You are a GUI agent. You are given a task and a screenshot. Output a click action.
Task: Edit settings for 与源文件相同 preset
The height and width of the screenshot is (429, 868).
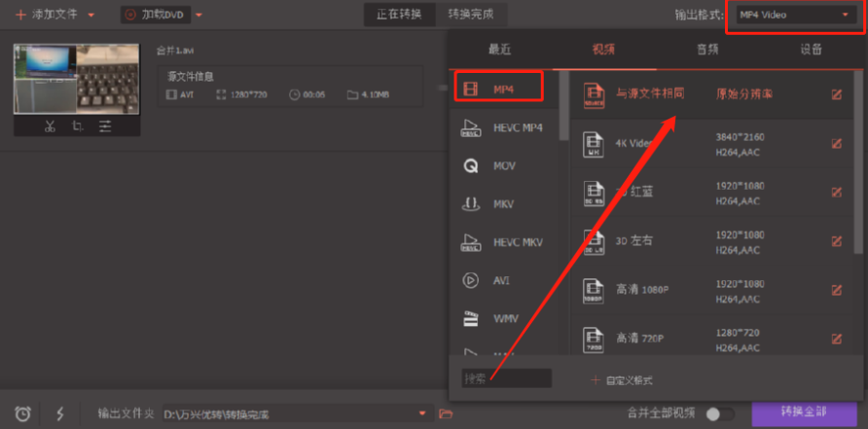click(x=837, y=94)
